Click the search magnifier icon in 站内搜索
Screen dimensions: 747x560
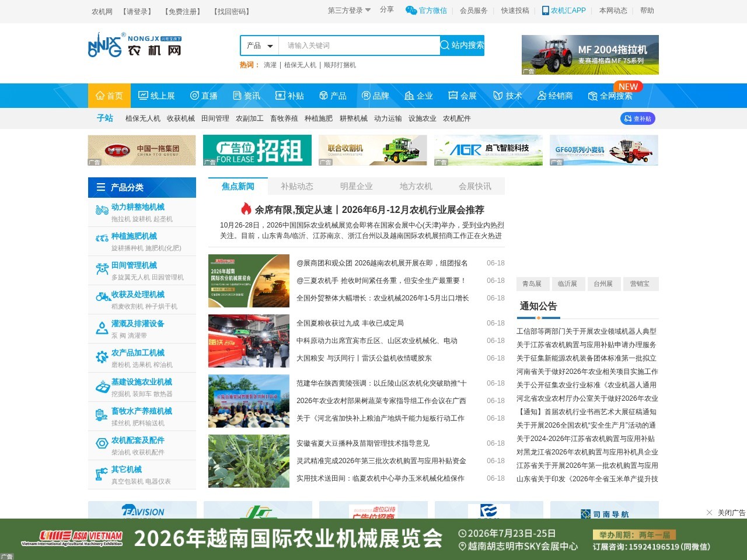click(x=445, y=45)
